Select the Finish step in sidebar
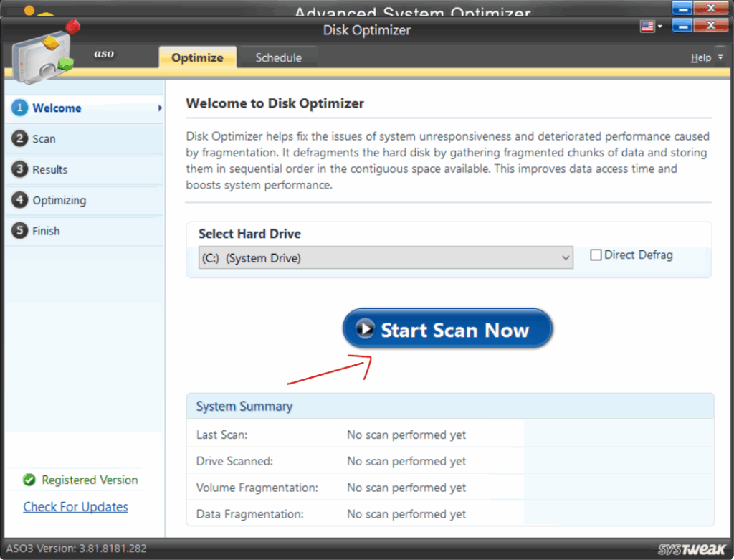 pos(85,230)
